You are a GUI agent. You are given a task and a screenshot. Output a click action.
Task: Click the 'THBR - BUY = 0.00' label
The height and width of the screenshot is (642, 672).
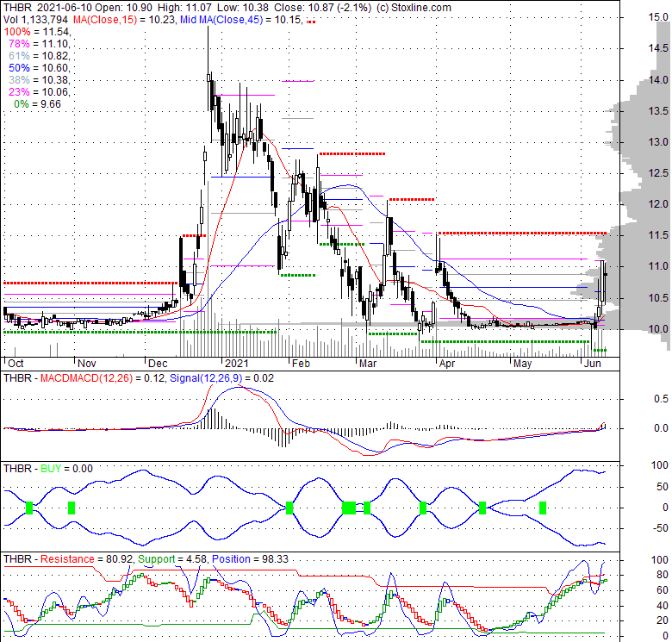coord(48,469)
